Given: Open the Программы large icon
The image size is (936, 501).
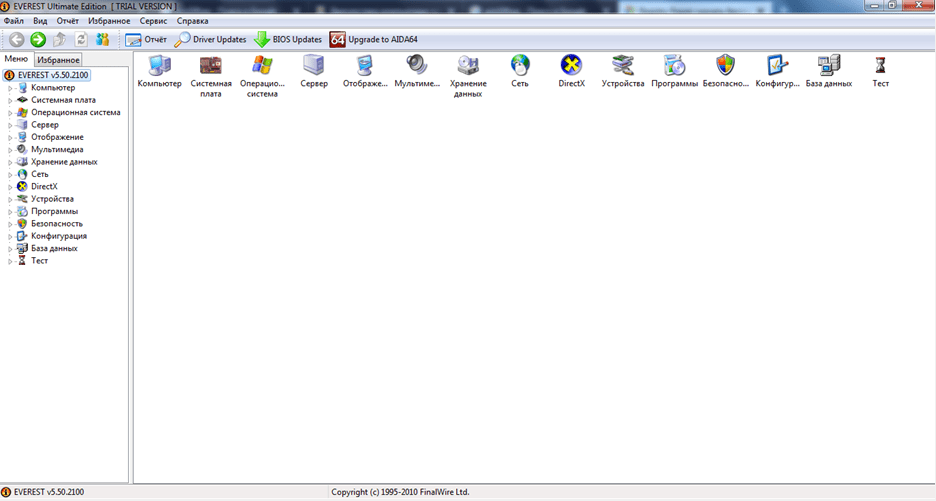Looking at the screenshot, I should pyautogui.click(x=675, y=65).
